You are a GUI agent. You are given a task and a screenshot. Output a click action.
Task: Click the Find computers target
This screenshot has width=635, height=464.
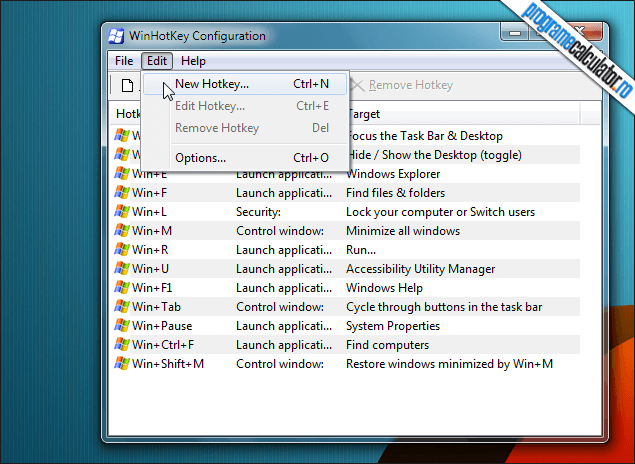point(387,345)
